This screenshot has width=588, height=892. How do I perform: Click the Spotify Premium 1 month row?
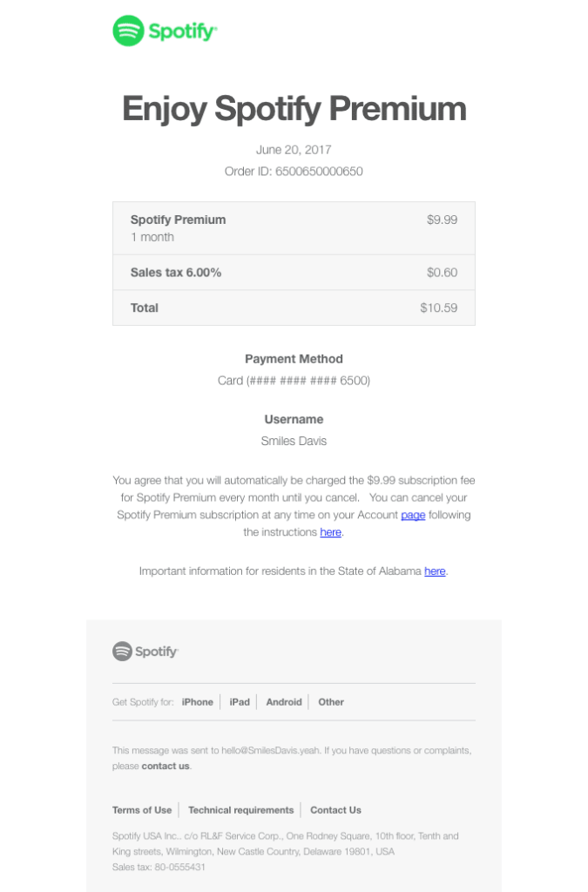(294, 228)
